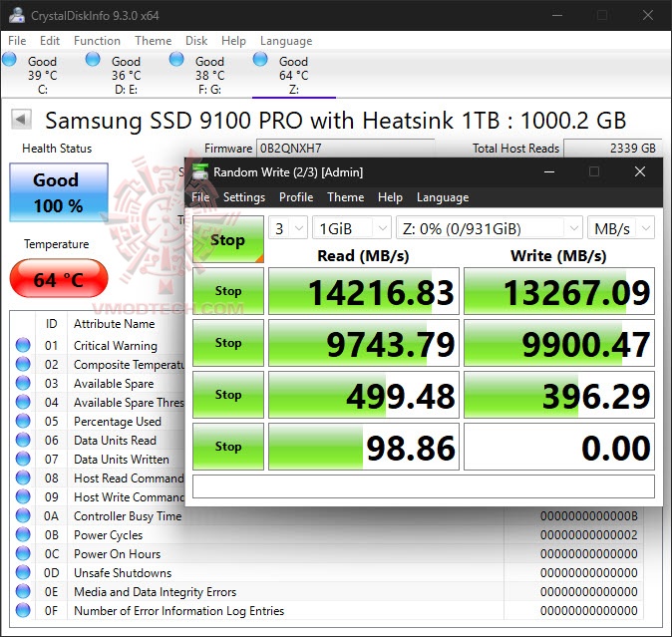Click blue orb beside Host Read Commands
Viewport: 672px width, 637px height.
tap(23, 478)
